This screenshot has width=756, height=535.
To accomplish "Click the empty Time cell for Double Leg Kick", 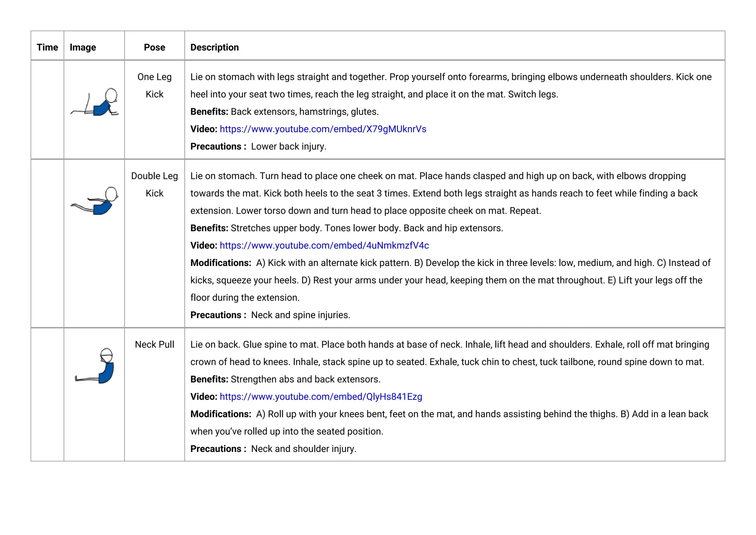I will [x=47, y=243].
